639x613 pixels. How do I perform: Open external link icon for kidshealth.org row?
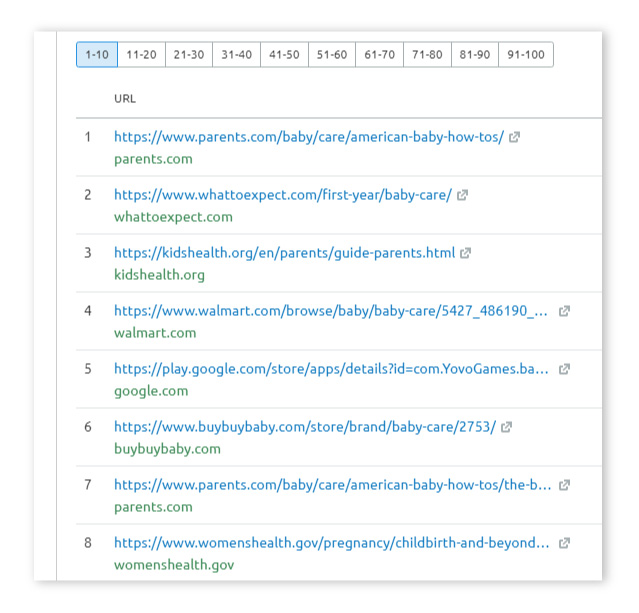465,253
